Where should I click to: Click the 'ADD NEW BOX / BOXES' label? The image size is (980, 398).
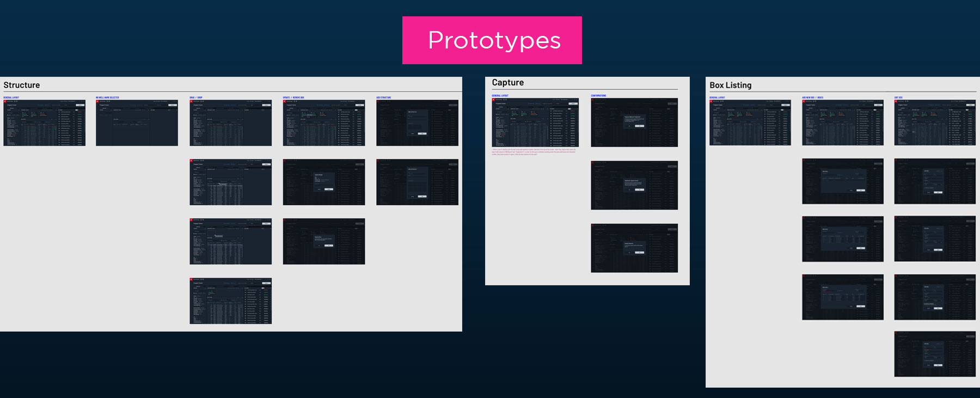tap(812, 97)
